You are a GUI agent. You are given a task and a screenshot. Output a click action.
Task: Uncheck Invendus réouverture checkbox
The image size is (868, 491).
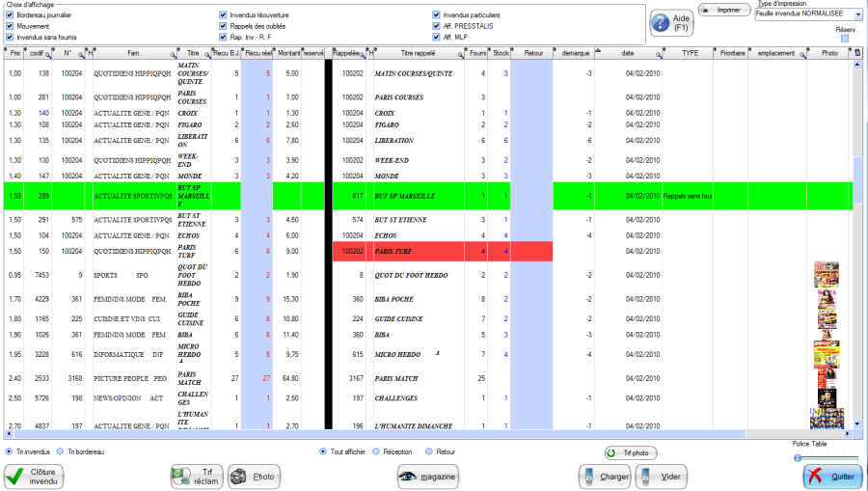click(223, 15)
